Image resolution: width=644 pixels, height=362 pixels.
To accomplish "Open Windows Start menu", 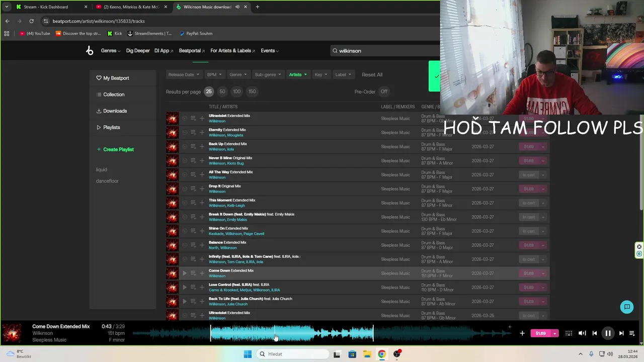I will coord(248,354).
